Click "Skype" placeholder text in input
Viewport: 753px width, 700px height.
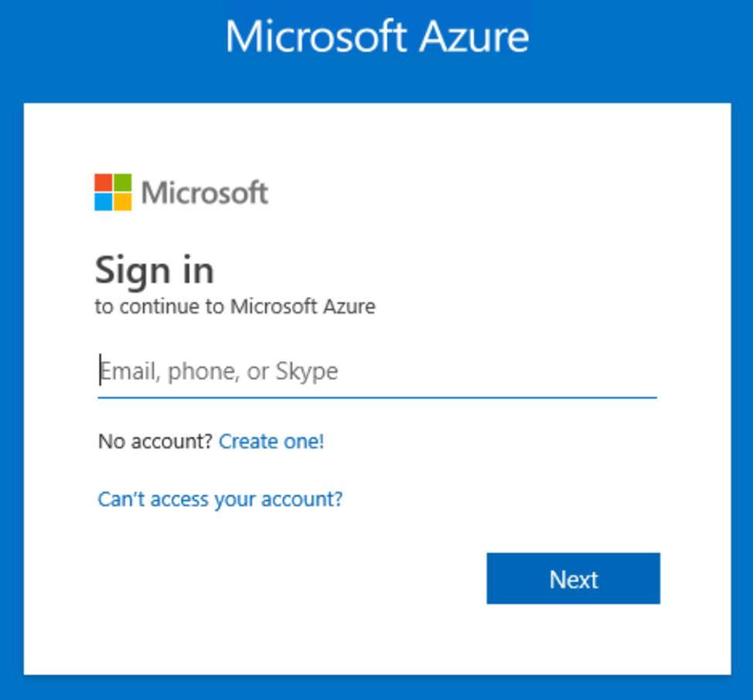point(307,372)
